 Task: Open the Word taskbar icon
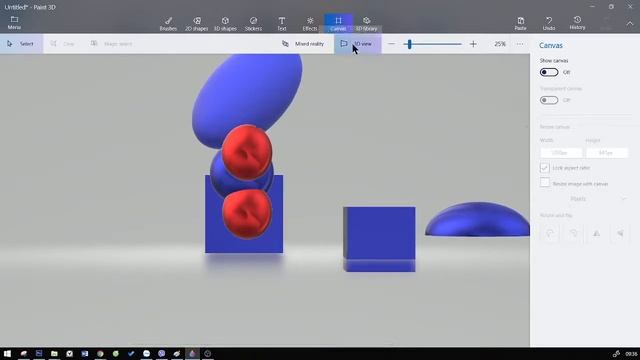pos(85,353)
